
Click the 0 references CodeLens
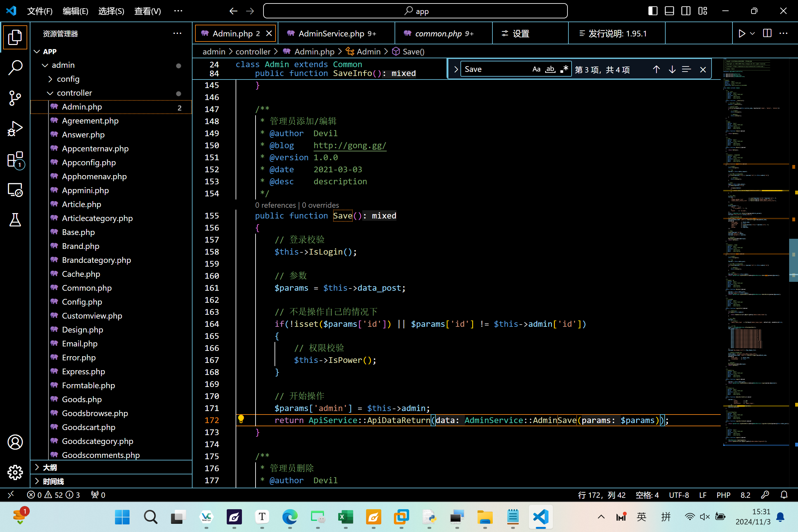[275, 205]
